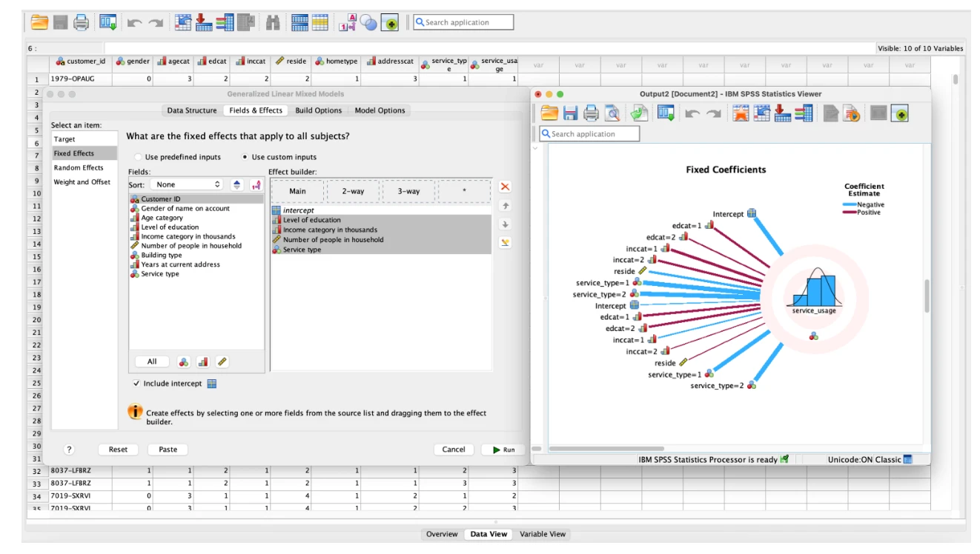
Task: Select Weight and Offset in item list
Action: [x=84, y=181]
